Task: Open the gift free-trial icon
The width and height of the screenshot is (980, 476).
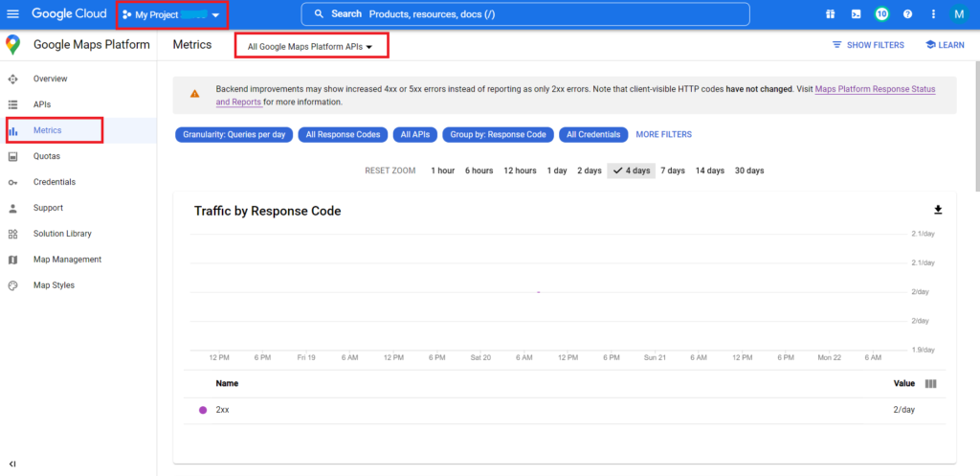Action: coord(830,13)
